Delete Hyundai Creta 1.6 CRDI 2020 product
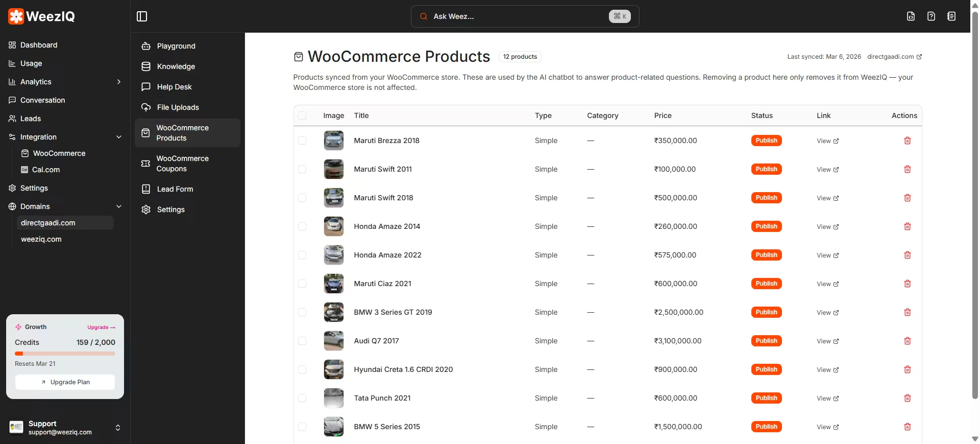 click(907, 369)
